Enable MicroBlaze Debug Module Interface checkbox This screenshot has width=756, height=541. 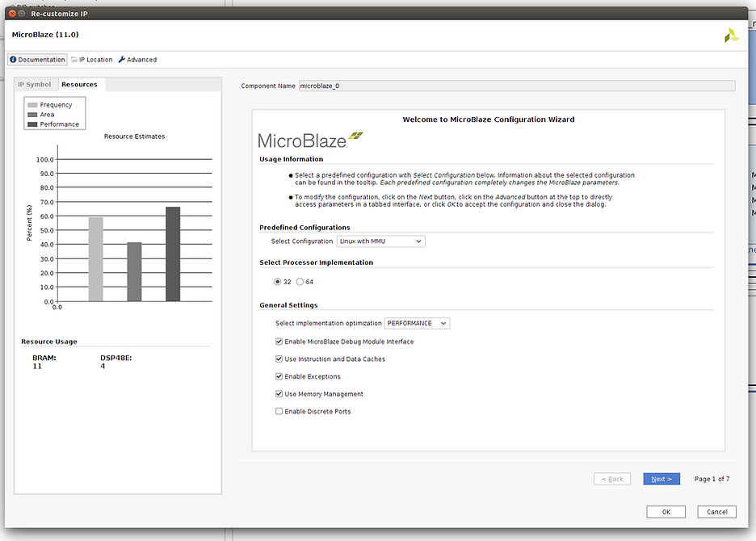point(279,342)
